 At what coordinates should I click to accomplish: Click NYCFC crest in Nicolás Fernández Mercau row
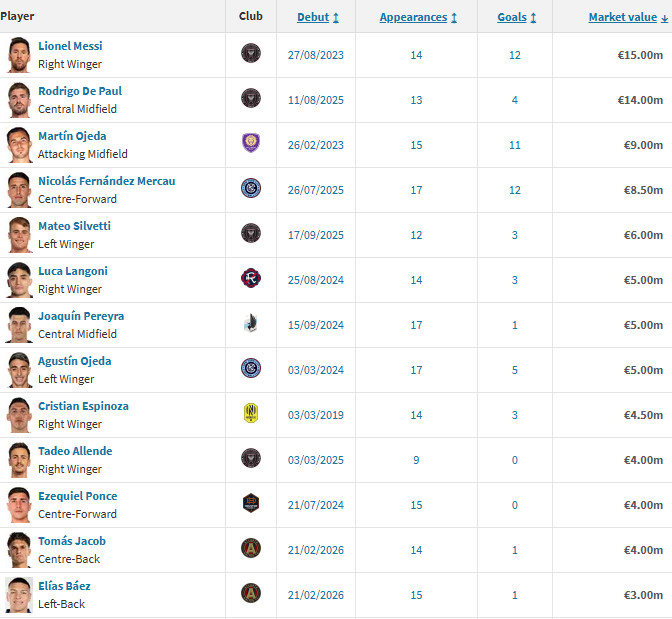(251, 188)
